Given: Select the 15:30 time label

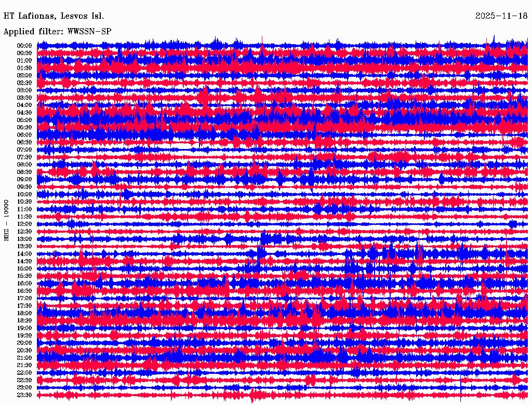Looking at the screenshot, I should (x=24, y=276).
